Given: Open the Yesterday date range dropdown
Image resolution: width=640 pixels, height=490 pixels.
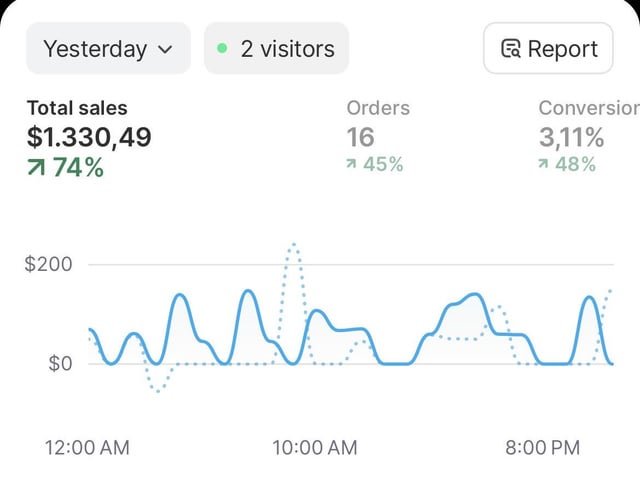Looking at the screenshot, I should point(107,48).
